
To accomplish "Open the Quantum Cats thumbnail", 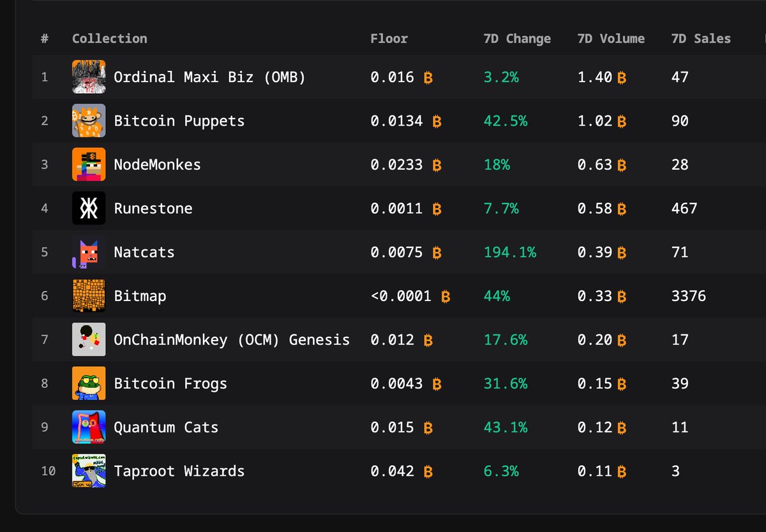I will 89,427.
